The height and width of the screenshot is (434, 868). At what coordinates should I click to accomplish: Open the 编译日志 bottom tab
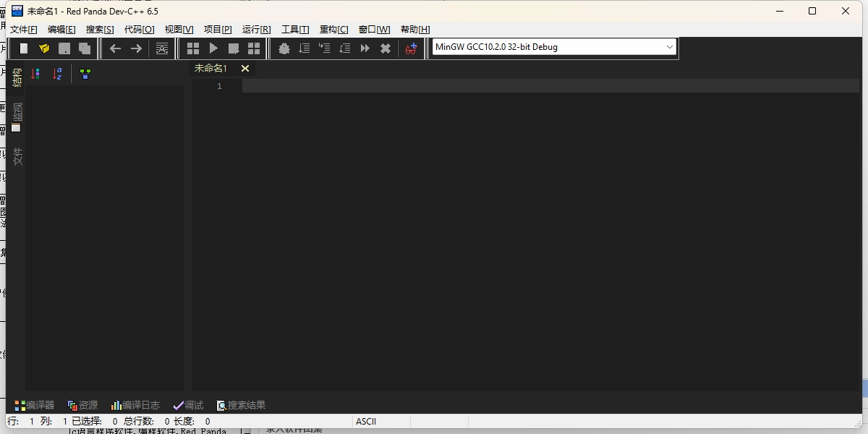[135, 405]
